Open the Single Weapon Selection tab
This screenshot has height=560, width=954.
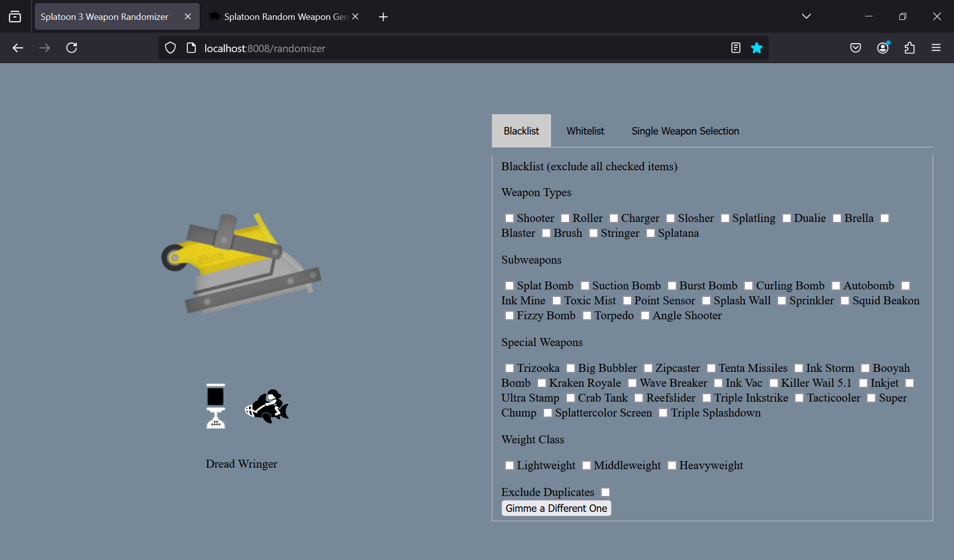685,131
